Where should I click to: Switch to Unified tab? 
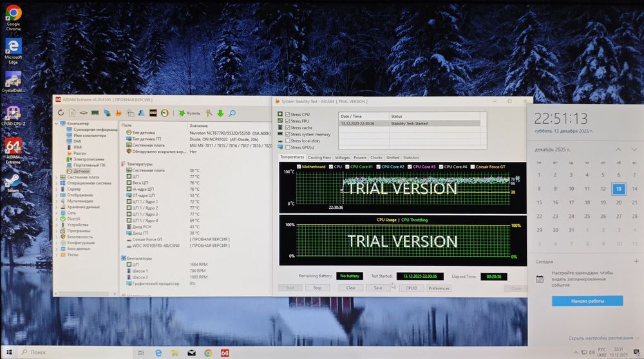tap(393, 157)
